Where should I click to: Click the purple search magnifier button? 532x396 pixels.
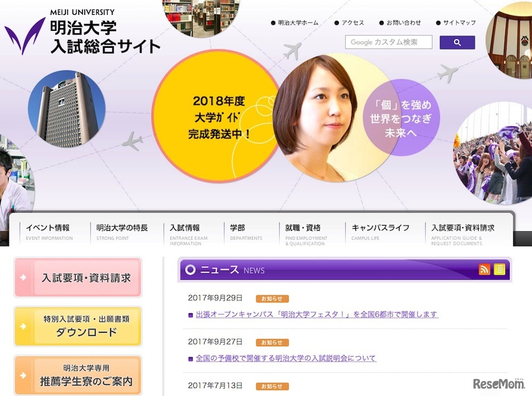pos(457,43)
